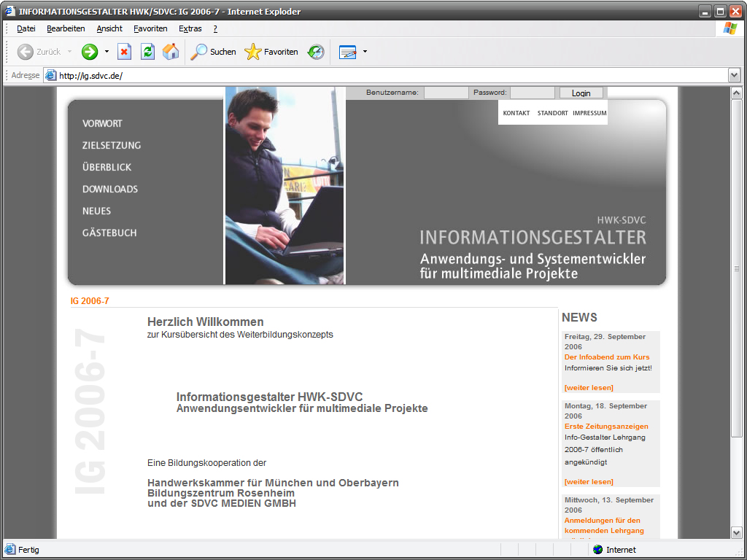Screen dimensions: 747x560
Task: Click 'Informieren Sie sich jetzt!' text
Action: point(608,368)
